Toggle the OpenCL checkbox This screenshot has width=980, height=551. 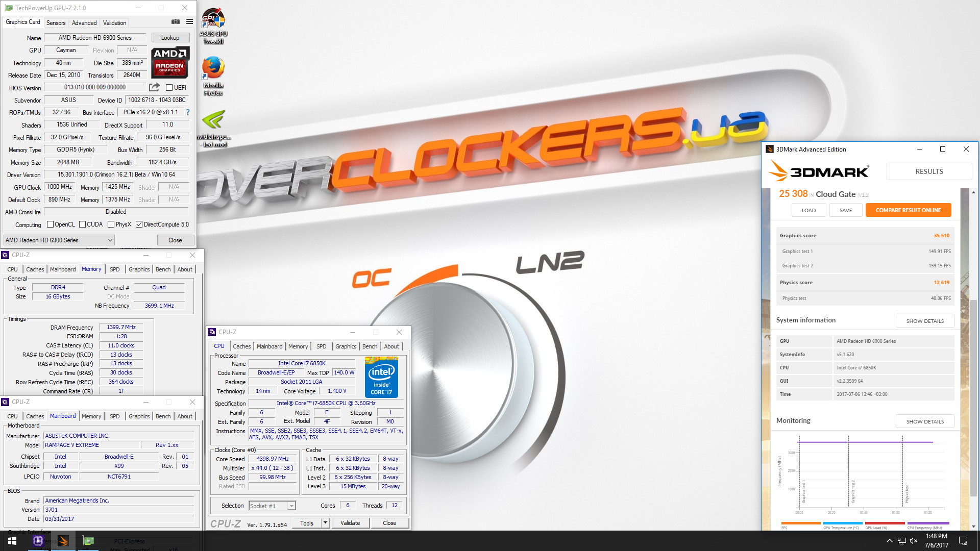50,224
